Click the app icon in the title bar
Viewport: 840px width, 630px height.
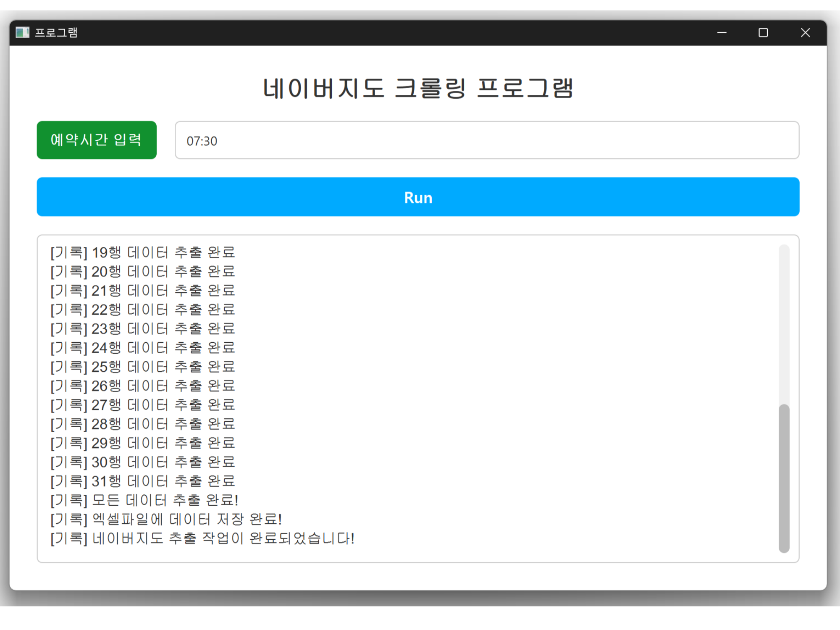[22, 32]
